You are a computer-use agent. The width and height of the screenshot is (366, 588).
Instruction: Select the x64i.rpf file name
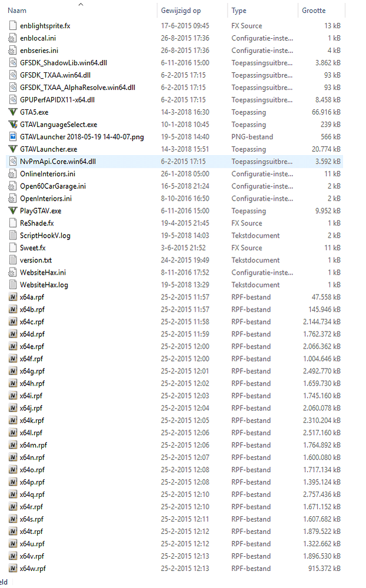tap(31, 396)
